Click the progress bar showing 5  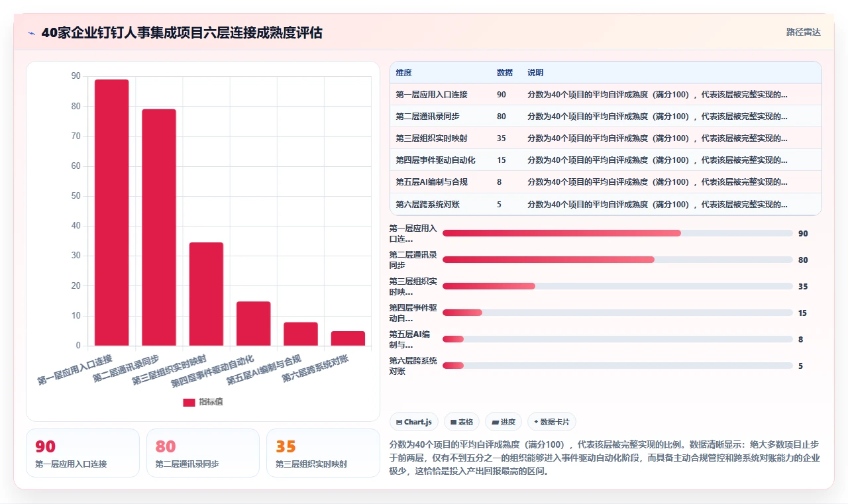click(617, 366)
